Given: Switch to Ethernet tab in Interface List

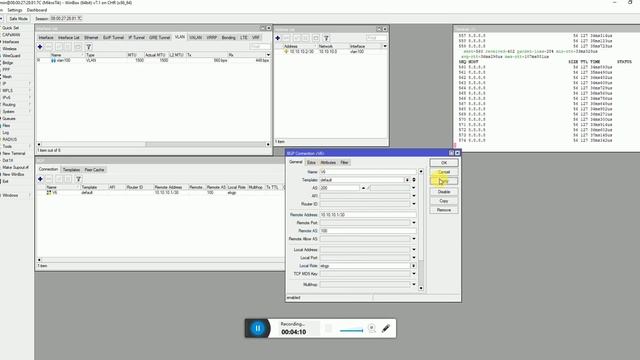Looking at the screenshot, I should point(91,38).
